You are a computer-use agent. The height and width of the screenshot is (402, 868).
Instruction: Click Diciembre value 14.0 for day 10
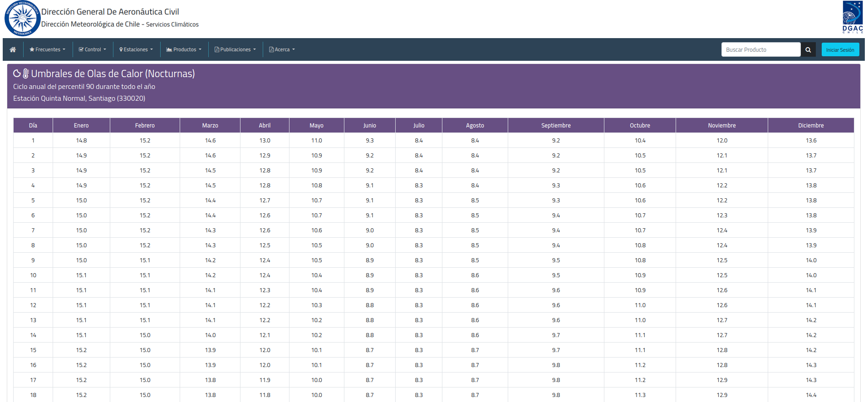click(x=811, y=275)
